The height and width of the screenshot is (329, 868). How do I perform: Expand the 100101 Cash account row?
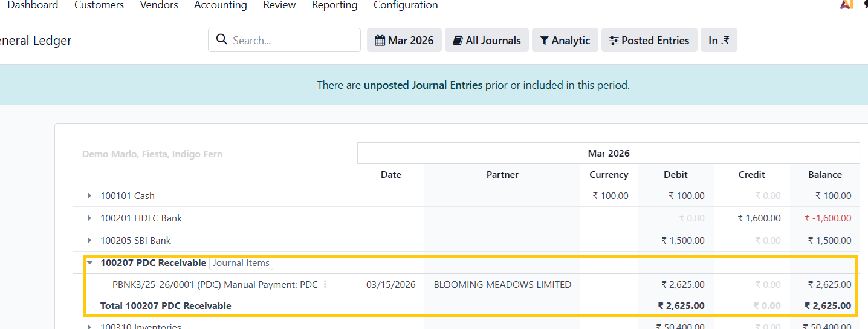pyautogui.click(x=89, y=196)
